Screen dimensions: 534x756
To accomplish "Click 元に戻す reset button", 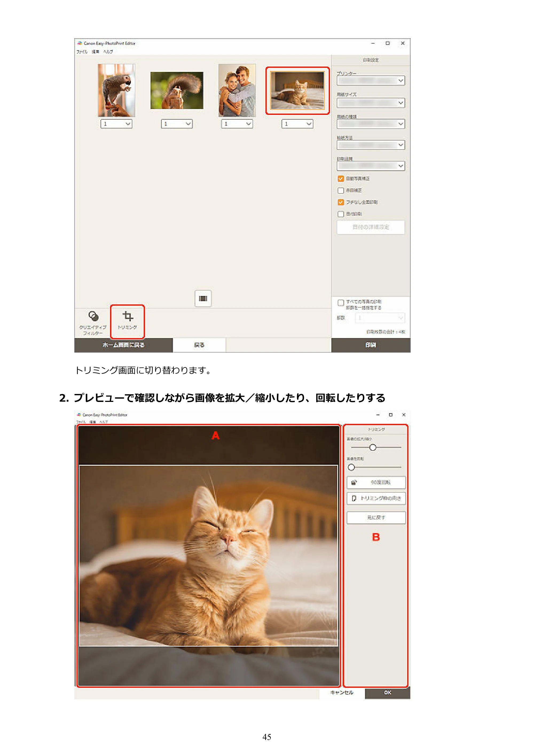I will [376, 518].
